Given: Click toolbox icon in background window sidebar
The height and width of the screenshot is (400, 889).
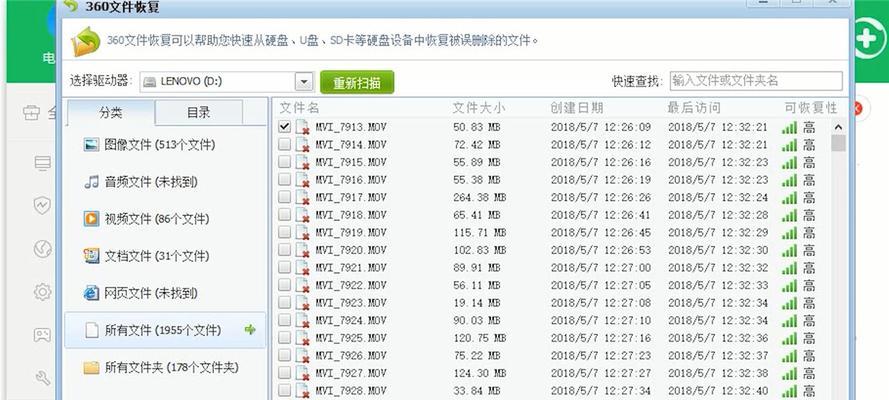Looking at the screenshot, I should point(32,113).
